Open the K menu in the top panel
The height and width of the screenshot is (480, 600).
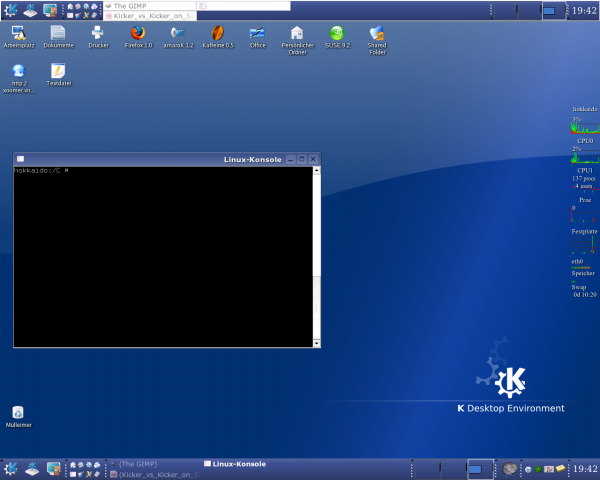click(10, 10)
